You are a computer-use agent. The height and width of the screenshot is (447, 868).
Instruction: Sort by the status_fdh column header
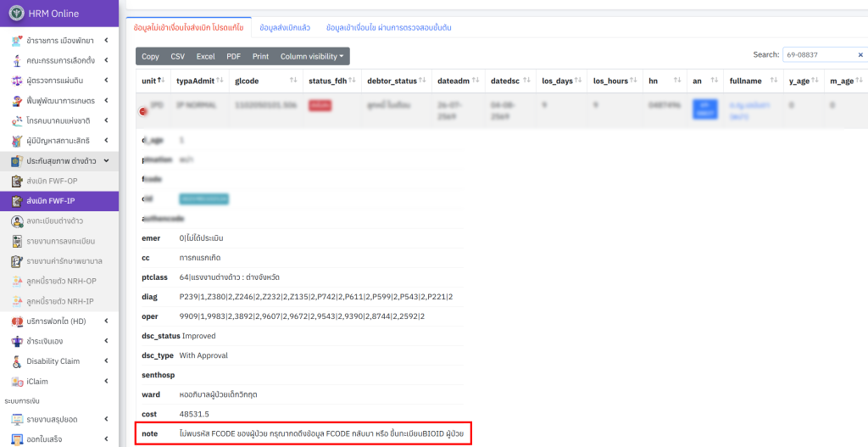331,81
